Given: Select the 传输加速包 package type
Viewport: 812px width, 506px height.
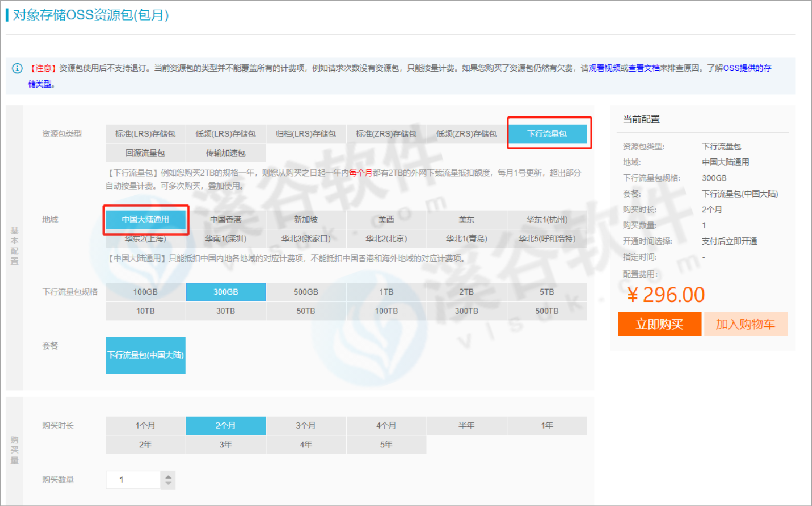Looking at the screenshot, I should coord(225,153).
